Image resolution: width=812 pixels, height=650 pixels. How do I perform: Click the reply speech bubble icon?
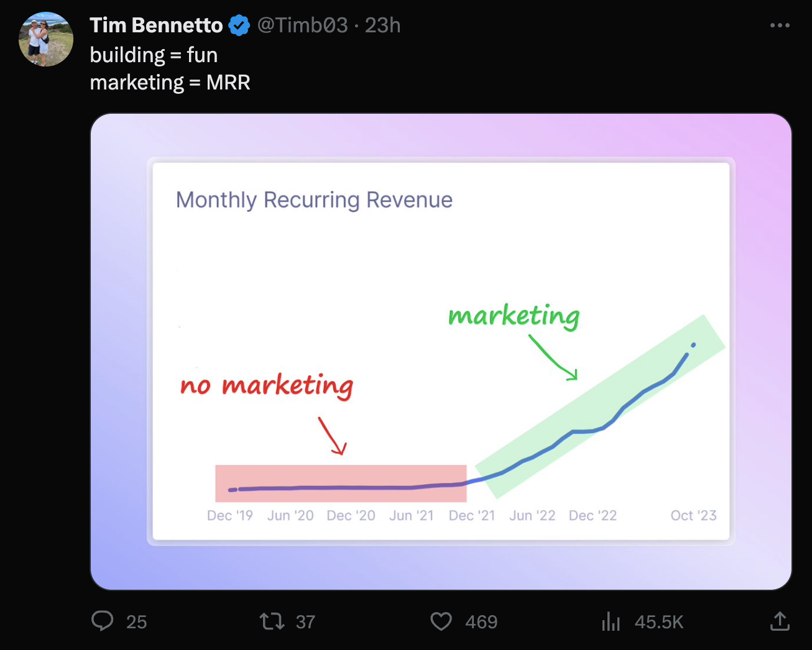coord(103,621)
